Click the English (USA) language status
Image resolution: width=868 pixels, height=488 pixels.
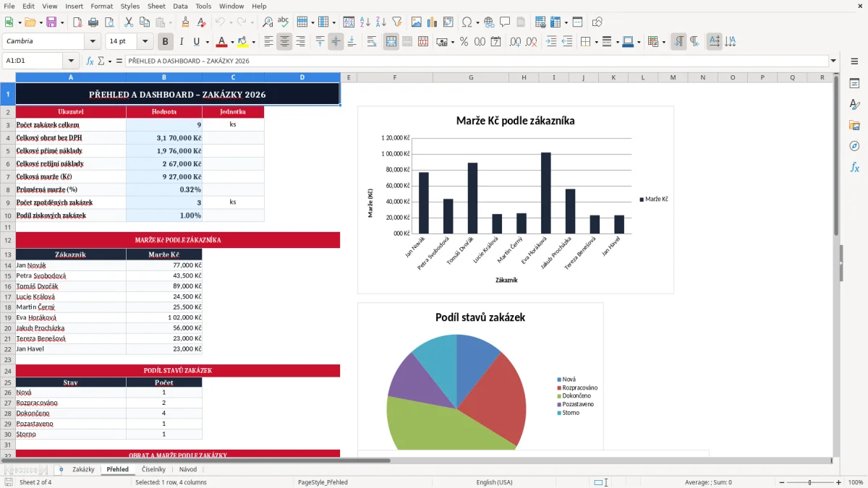coord(494,482)
